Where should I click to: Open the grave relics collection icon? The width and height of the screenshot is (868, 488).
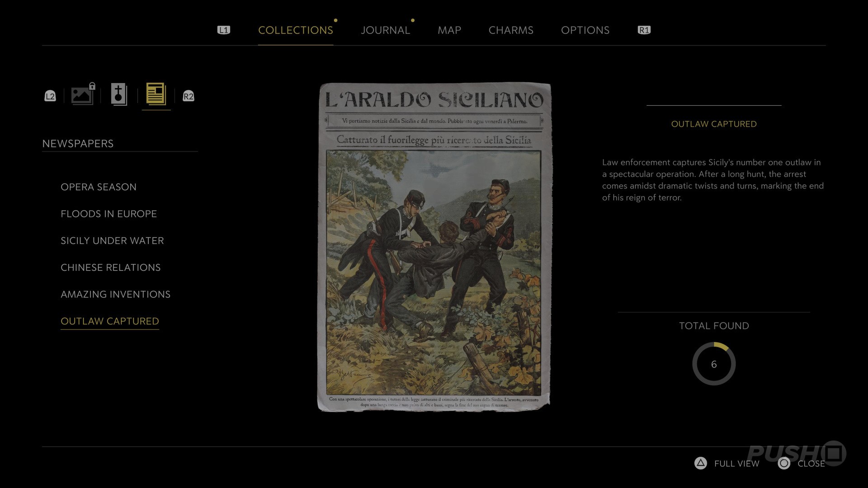click(119, 94)
